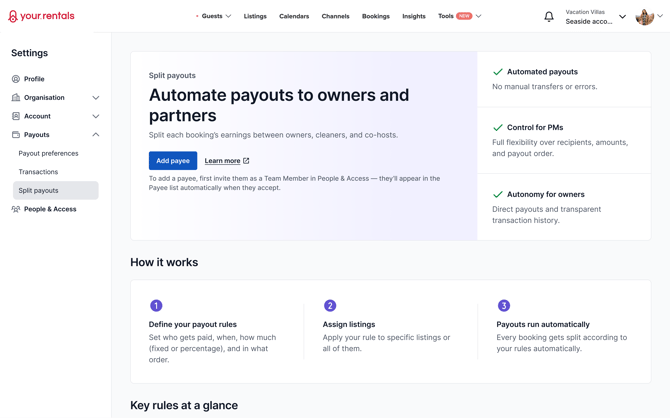Click the your.rentals logo

click(41, 16)
